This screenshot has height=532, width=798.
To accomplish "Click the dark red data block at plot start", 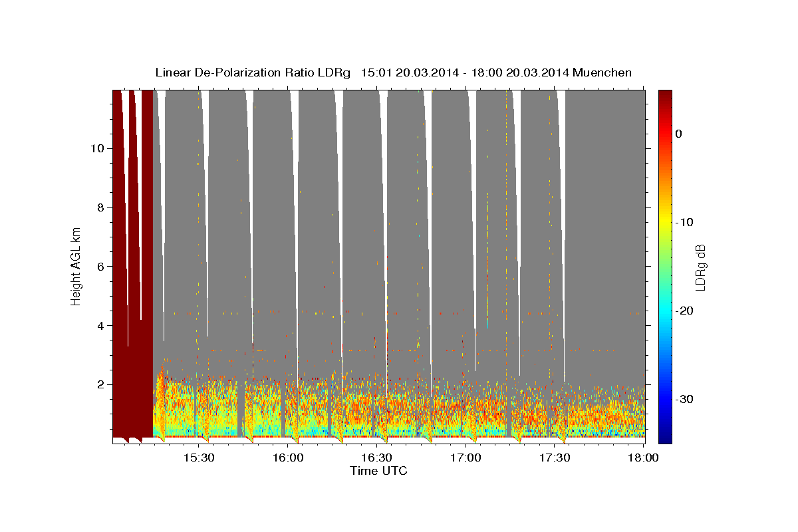I will [x=133, y=266].
